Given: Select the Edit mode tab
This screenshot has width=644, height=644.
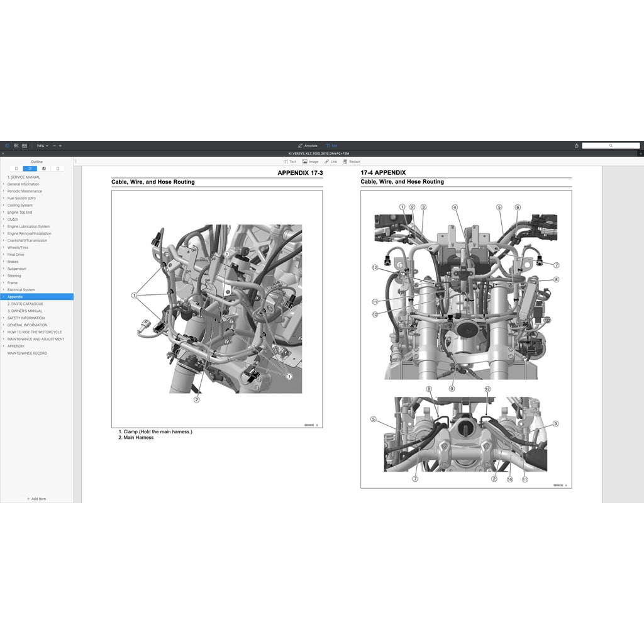Looking at the screenshot, I should tap(331, 145).
